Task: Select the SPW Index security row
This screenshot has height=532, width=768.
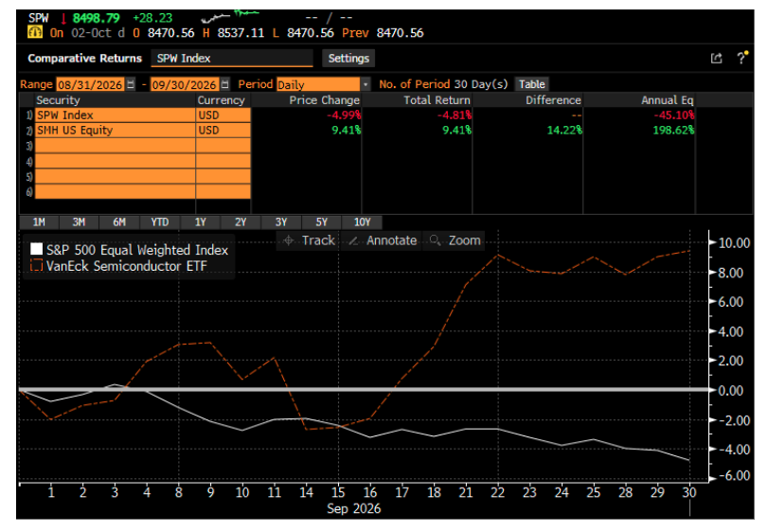Action: coord(116,115)
